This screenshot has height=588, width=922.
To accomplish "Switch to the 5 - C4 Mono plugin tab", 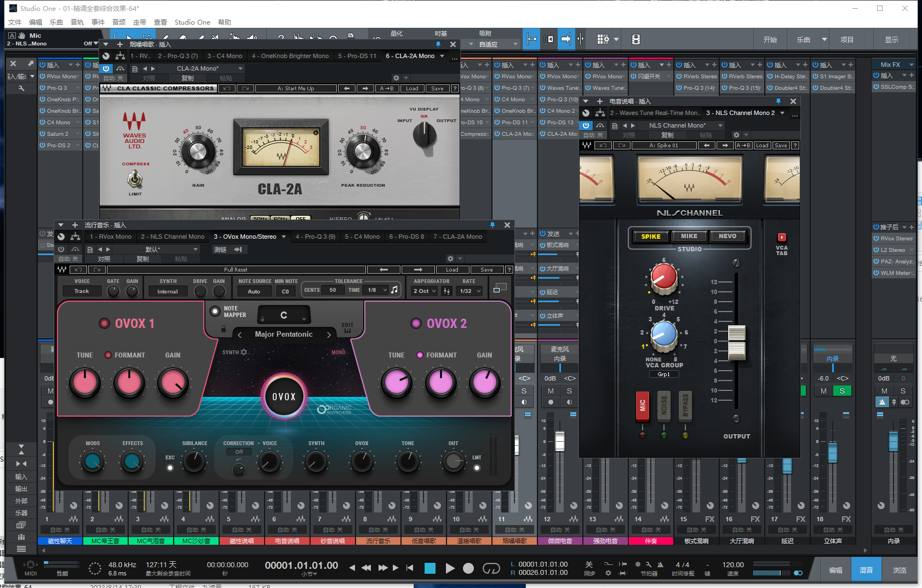I will (362, 237).
